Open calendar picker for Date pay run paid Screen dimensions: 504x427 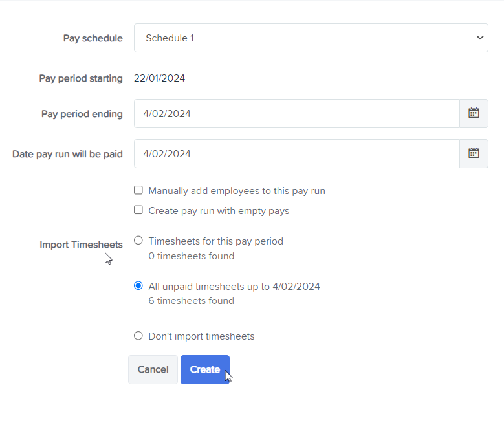click(474, 153)
